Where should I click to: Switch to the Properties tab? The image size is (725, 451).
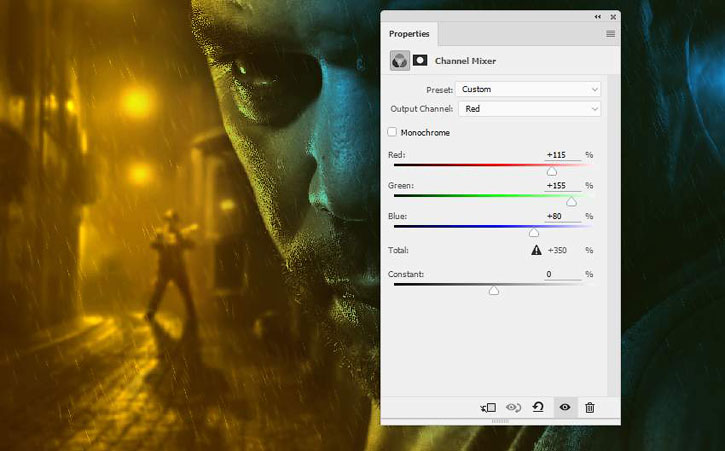point(409,34)
